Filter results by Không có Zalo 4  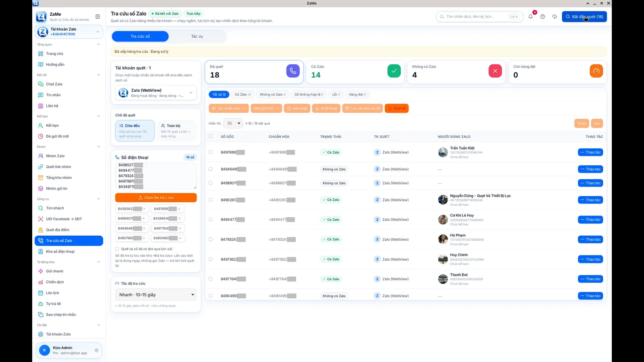pyautogui.click(x=272, y=95)
